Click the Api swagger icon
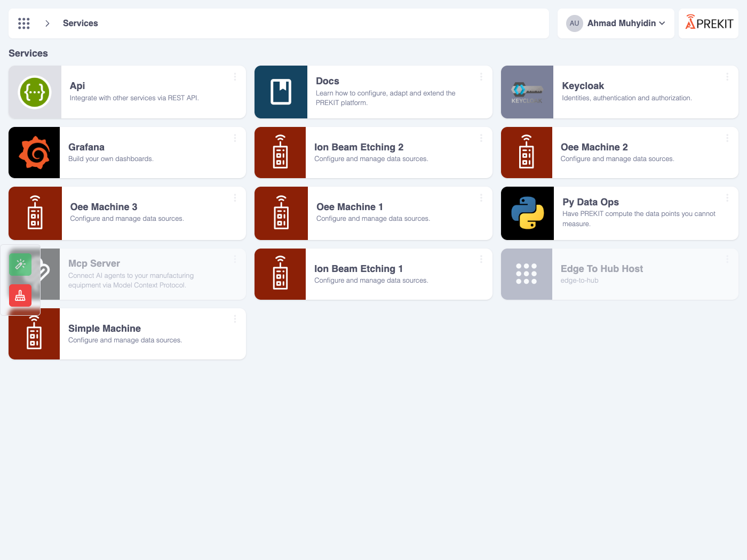The image size is (747, 560). point(35,92)
